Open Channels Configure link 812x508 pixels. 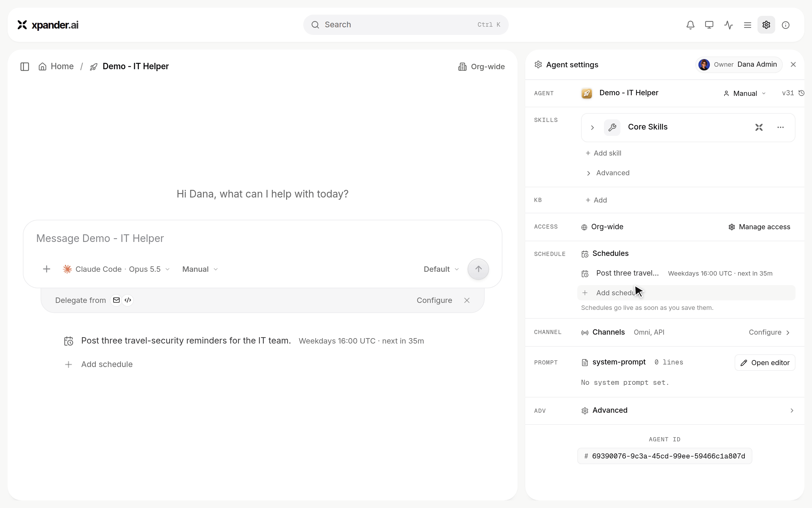click(x=769, y=332)
